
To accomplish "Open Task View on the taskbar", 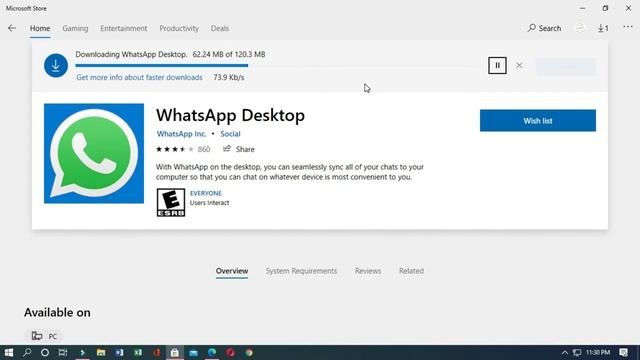I will tap(63, 353).
